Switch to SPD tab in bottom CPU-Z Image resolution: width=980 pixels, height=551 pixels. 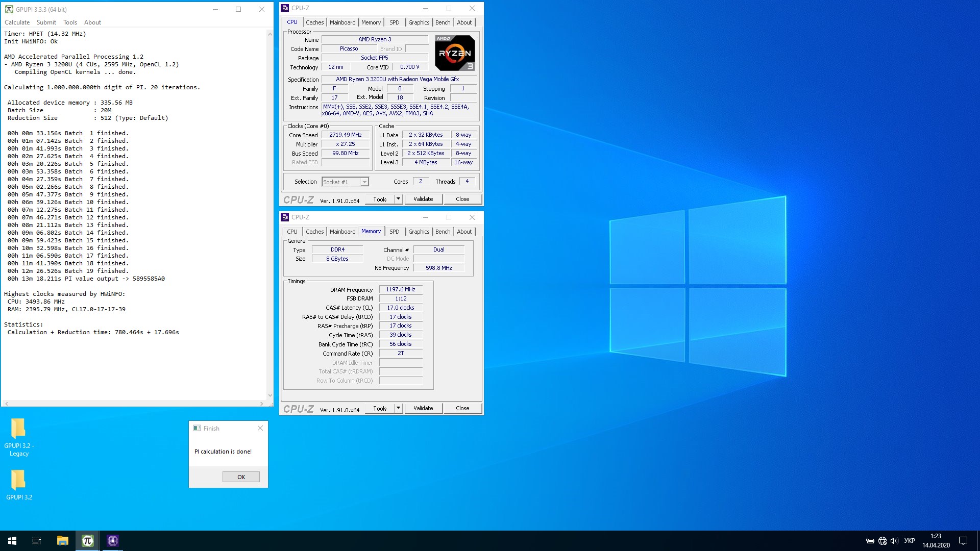[x=395, y=232]
